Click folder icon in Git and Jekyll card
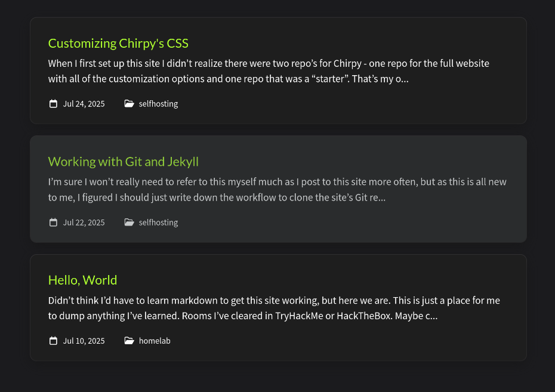 click(129, 222)
